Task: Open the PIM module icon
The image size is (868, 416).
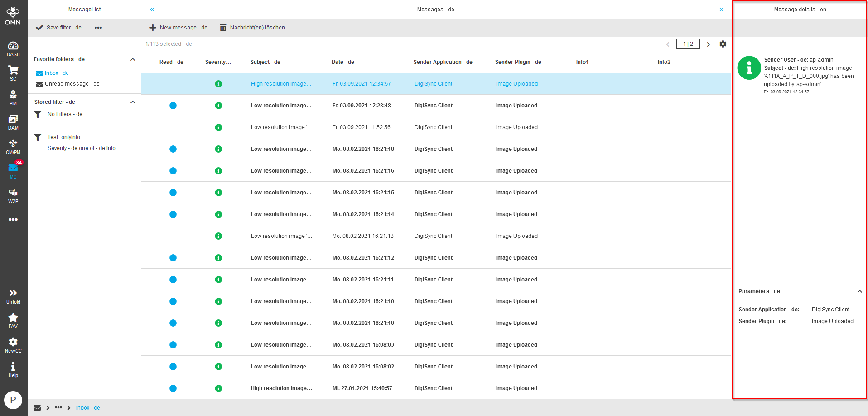Action: click(13, 97)
